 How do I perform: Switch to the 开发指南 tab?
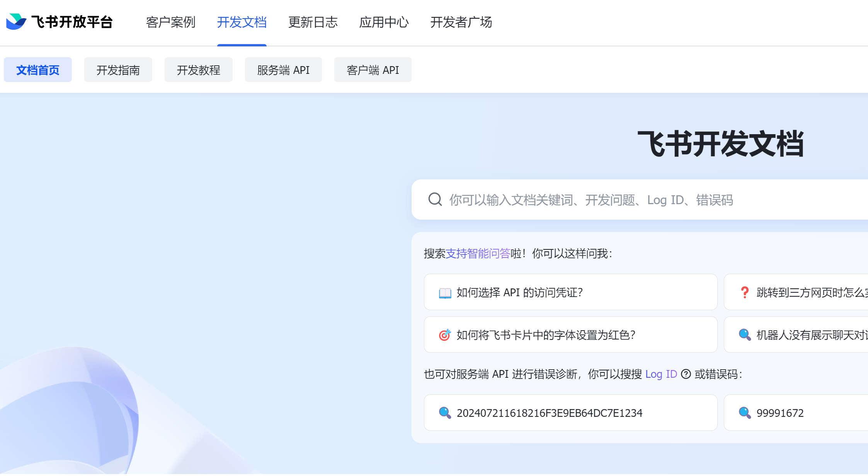pos(118,70)
